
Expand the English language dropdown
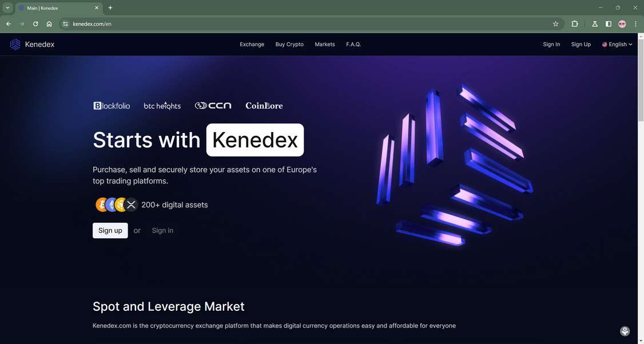(617, 45)
